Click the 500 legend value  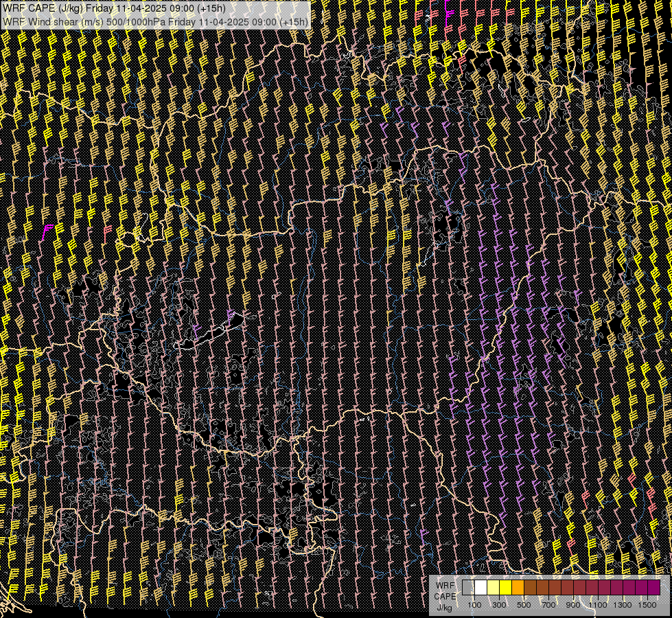pyautogui.click(x=524, y=605)
